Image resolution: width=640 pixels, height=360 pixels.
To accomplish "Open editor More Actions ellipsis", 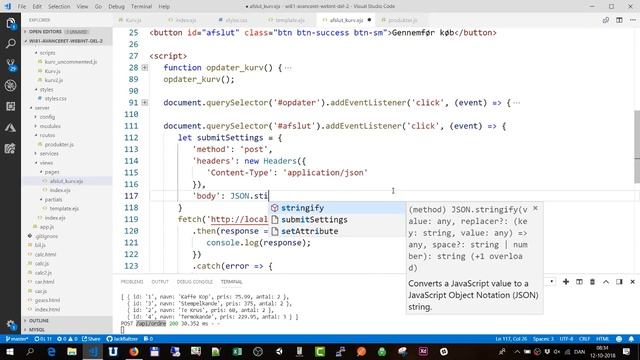I will pyautogui.click(x=633, y=20).
